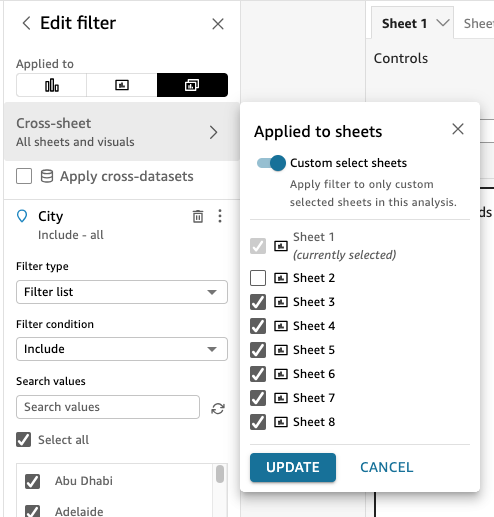Select the cross-sheet scope icon
Screen dimensions: 494x517
pos(192,85)
